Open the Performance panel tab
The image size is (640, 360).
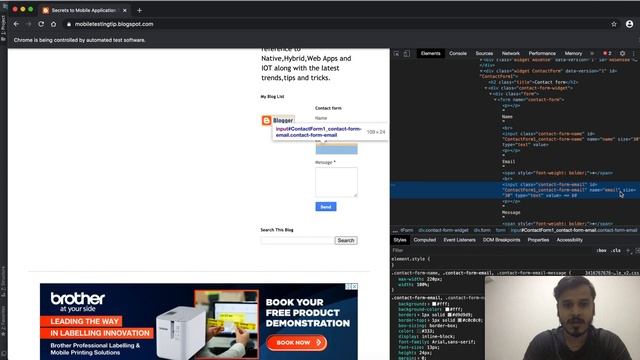pos(542,53)
